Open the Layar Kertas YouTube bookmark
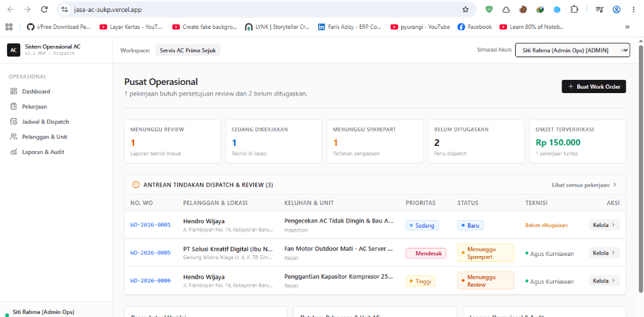Image resolution: width=644 pixels, height=317 pixels. [x=131, y=26]
